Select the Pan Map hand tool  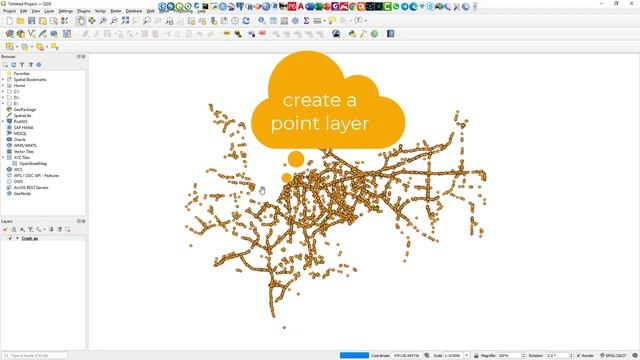tap(81, 21)
